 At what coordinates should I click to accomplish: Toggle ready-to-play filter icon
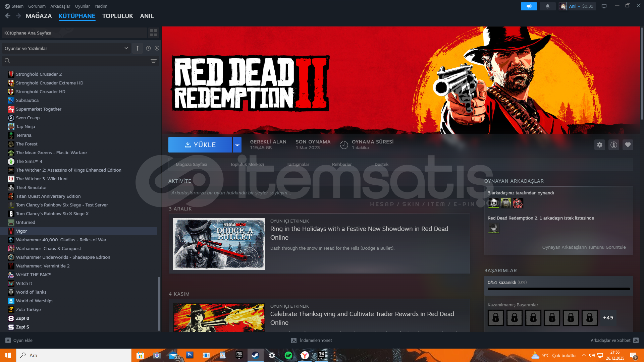(157, 48)
